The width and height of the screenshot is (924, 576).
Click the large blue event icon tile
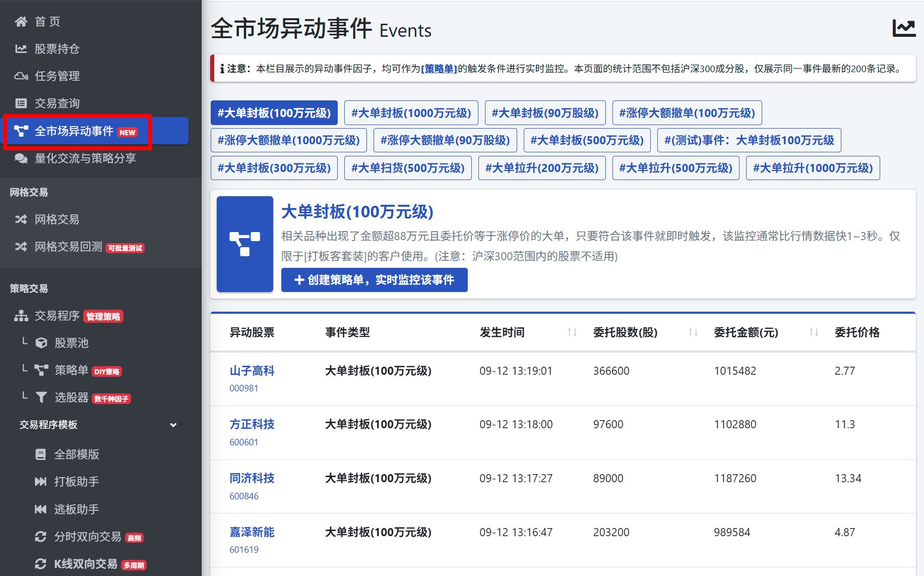(245, 244)
